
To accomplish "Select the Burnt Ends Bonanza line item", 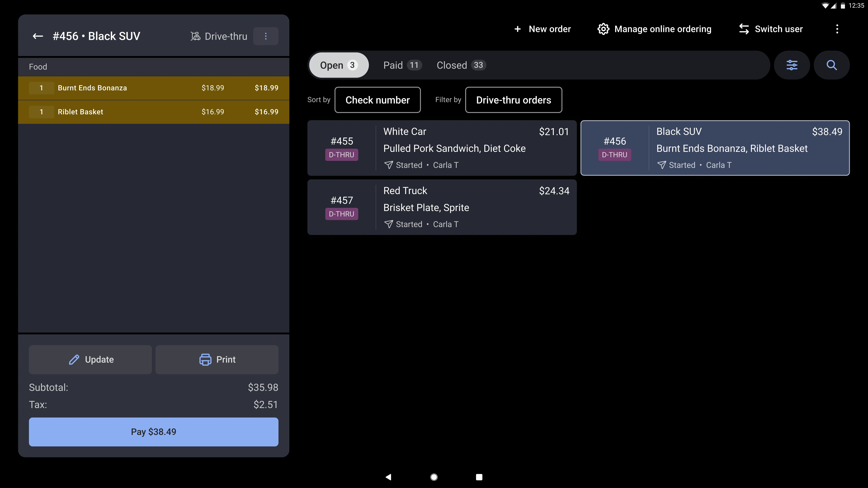I will pyautogui.click(x=154, y=88).
